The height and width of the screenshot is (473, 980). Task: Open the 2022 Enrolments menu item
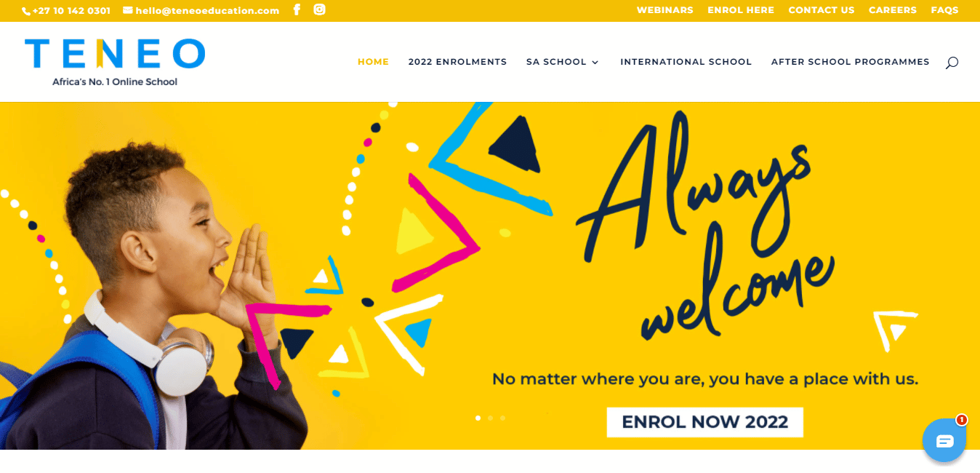(x=457, y=62)
